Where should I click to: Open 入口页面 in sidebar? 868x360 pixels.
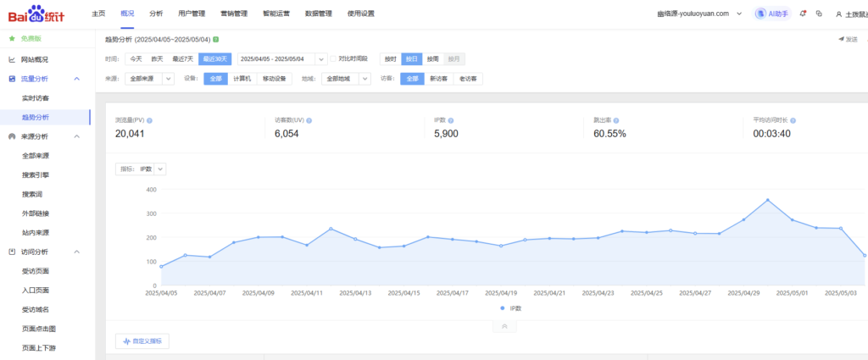coord(36,291)
